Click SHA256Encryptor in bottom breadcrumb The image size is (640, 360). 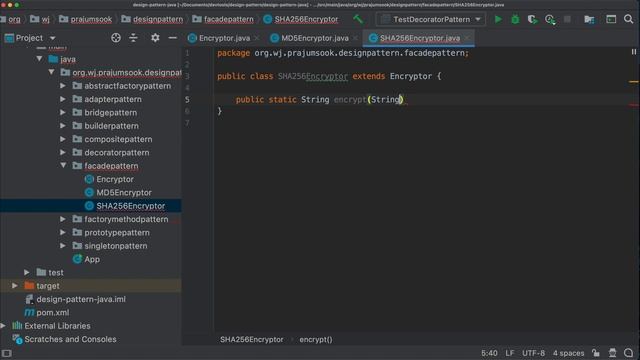(251, 340)
